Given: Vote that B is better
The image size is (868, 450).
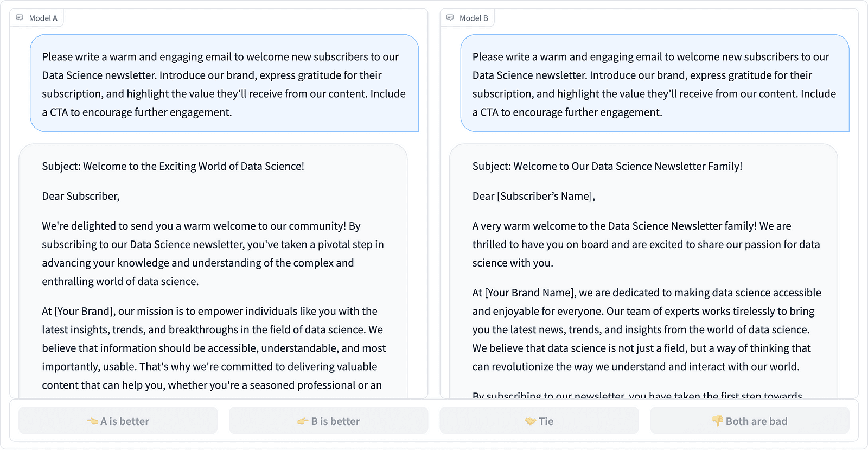Looking at the screenshot, I should (x=329, y=421).
